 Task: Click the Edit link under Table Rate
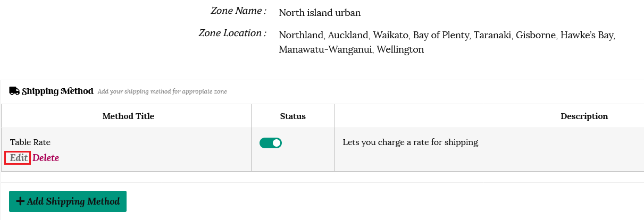(x=18, y=158)
